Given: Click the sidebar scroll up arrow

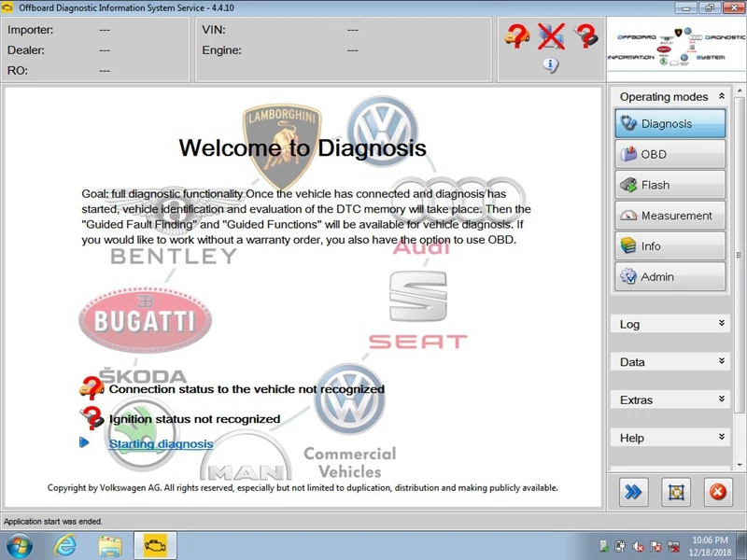Looking at the screenshot, I should coord(740,91).
